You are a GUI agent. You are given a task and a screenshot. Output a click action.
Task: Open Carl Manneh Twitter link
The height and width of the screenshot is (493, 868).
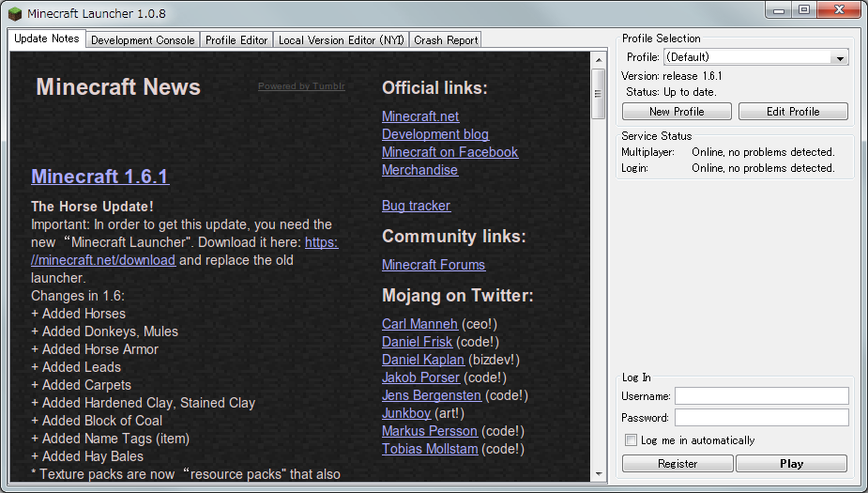coord(419,324)
